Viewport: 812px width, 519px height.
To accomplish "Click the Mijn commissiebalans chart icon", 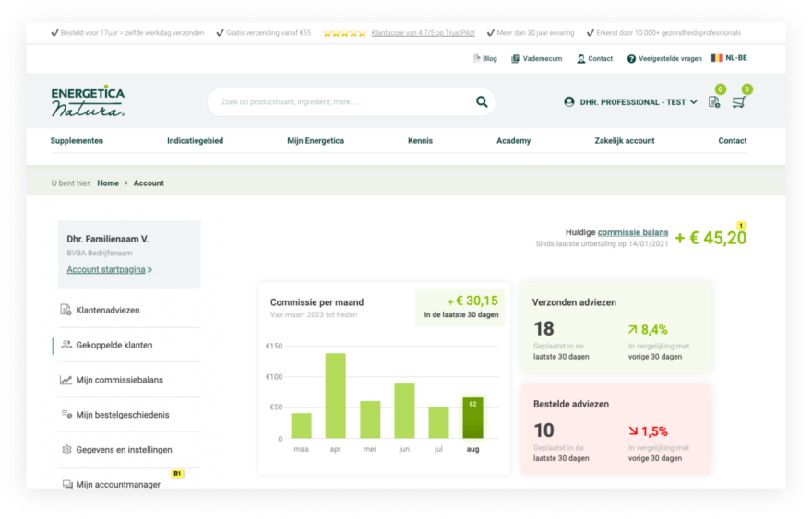I will 66,380.
